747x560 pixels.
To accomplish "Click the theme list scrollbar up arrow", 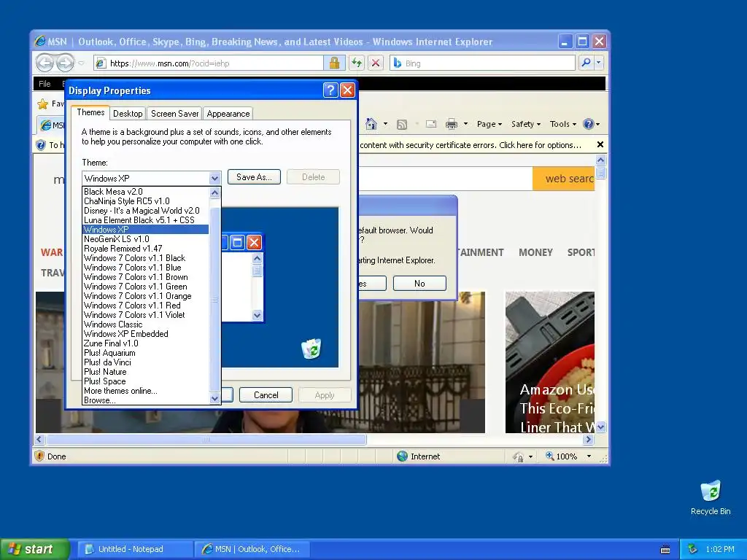I will (x=215, y=192).
